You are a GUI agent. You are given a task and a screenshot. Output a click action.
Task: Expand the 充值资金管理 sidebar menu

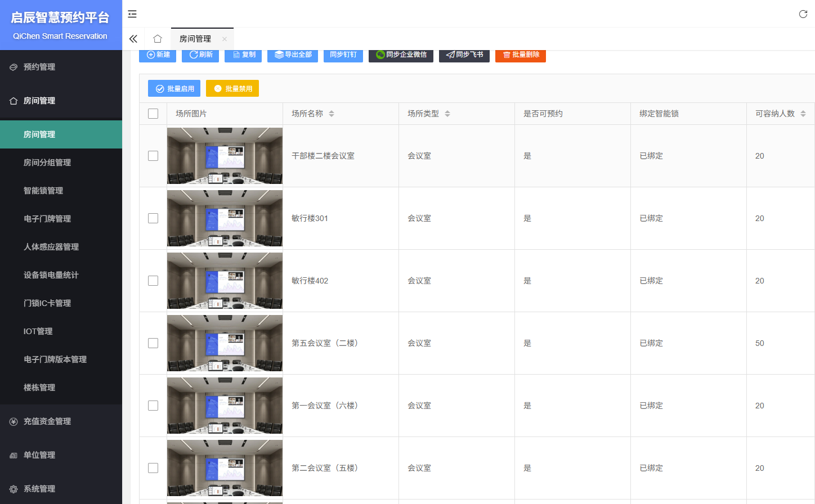tap(61, 421)
